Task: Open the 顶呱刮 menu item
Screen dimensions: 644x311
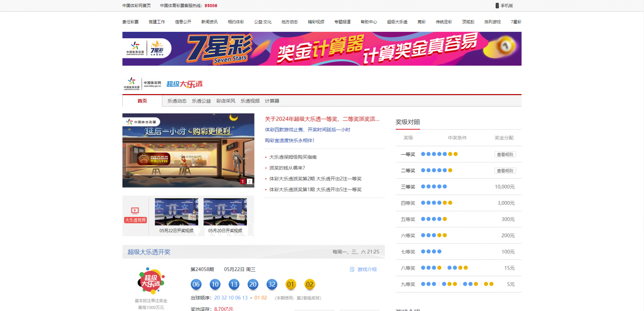Action: (468, 22)
